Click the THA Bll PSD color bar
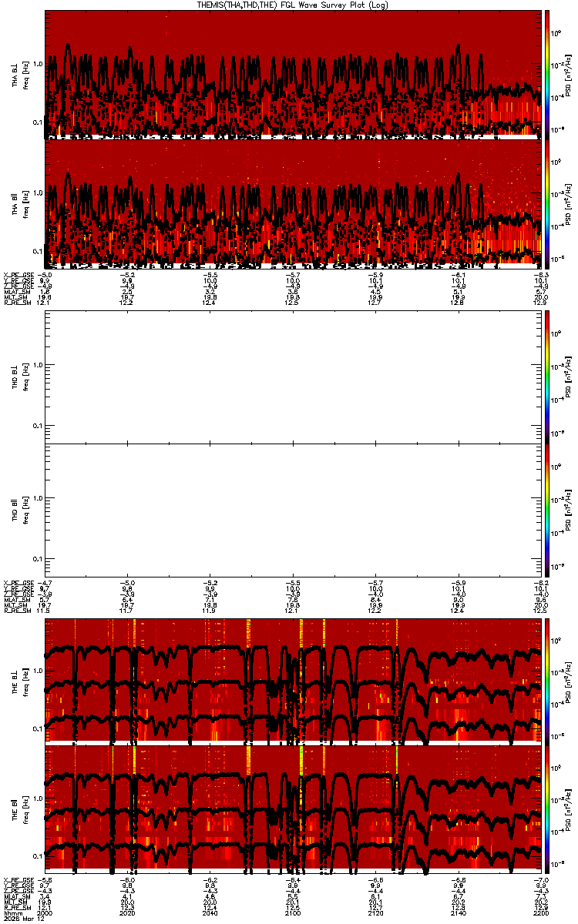578x924 pixels. click(x=549, y=203)
